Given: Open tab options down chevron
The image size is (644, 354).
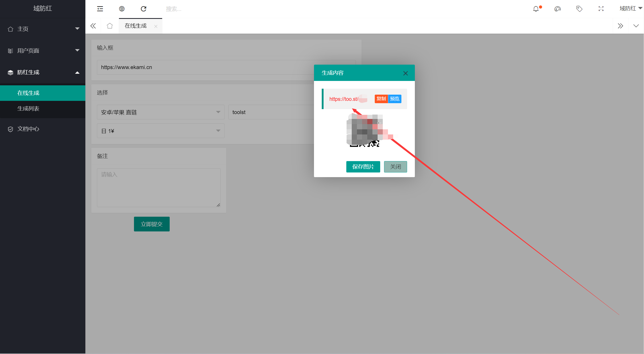Looking at the screenshot, I should (636, 26).
